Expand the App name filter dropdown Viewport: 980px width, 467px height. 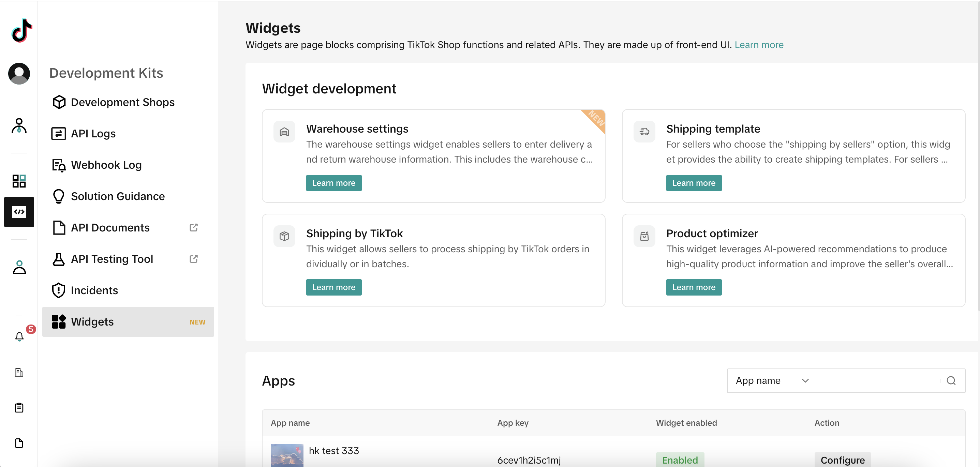coord(772,381)
